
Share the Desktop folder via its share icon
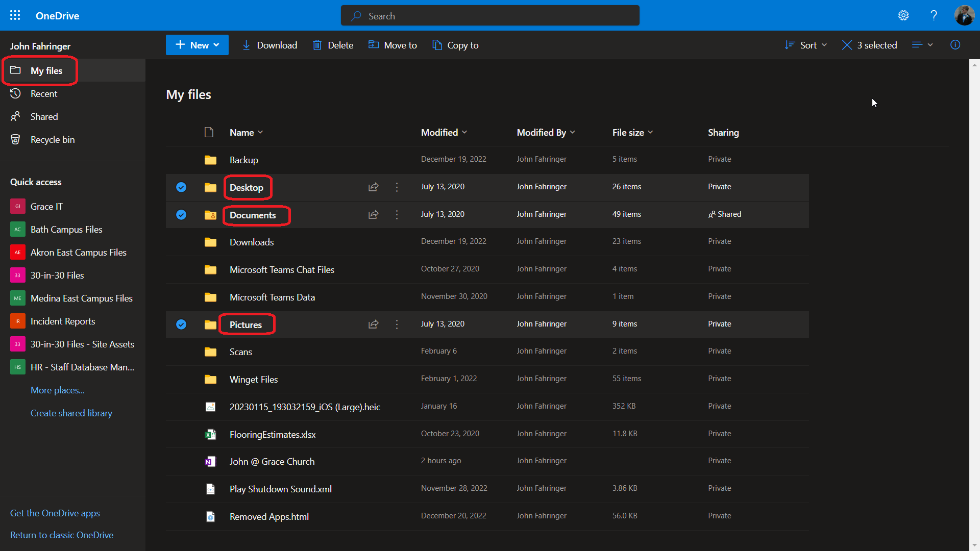374,187
